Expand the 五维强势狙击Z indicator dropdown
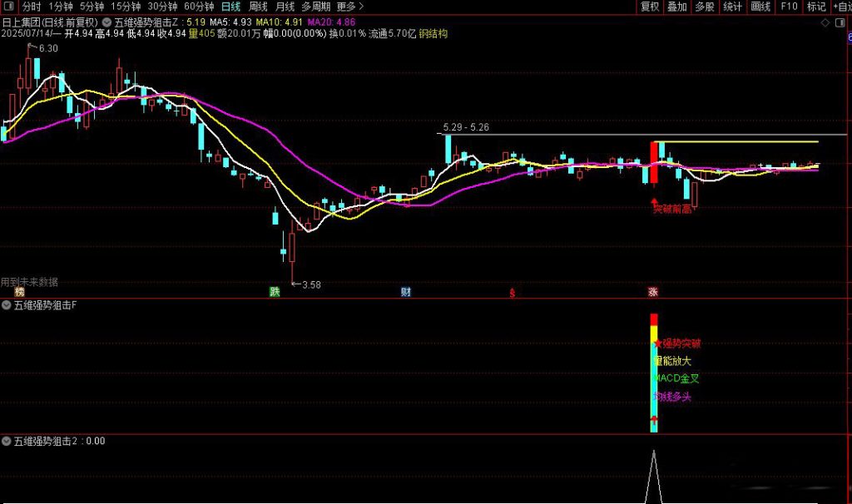 [108, 21]
